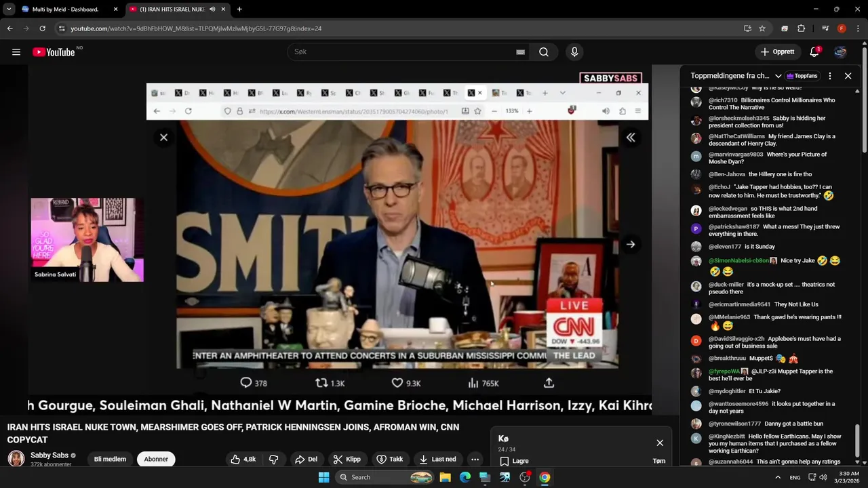Like the video with thumbs up
The width and height of the screenshot is (868, 488).
[243, 459]
